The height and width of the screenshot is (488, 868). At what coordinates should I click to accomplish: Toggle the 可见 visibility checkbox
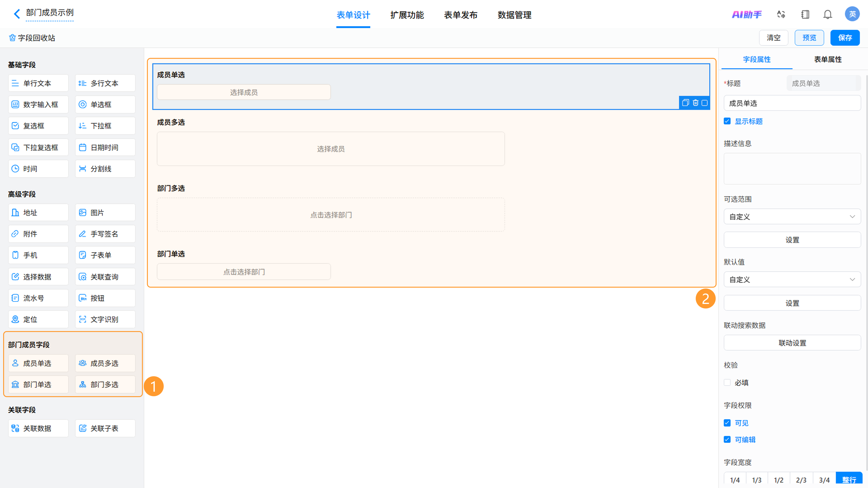[727, 423]
